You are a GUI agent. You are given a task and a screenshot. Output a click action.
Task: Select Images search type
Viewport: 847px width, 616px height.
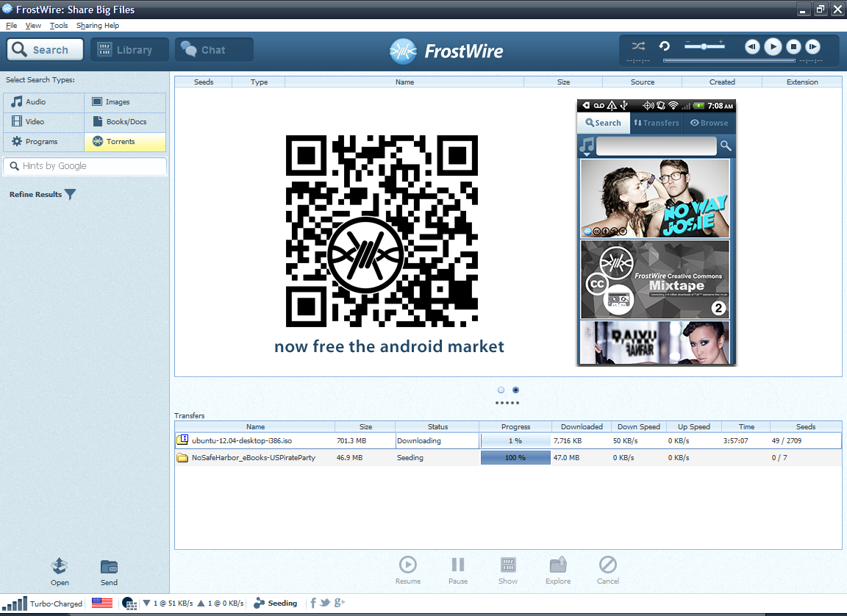(x=125, y=101)
